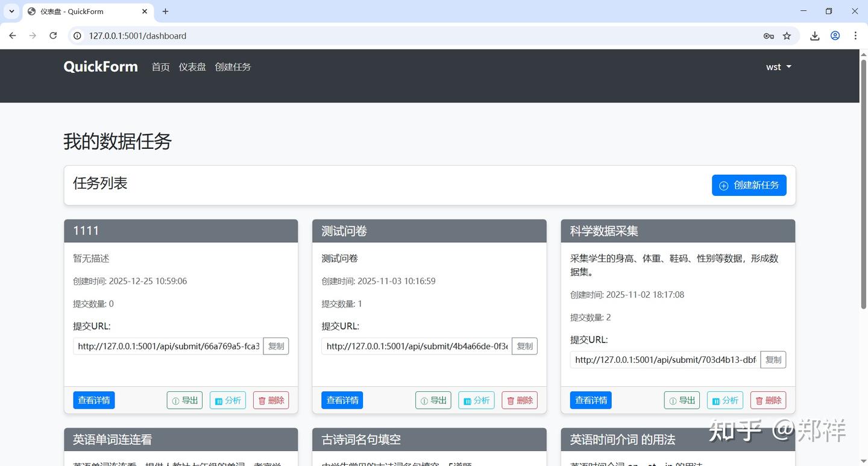
Task: Focus the submit URL field of 1111
Action: click(x=168, y=346)
